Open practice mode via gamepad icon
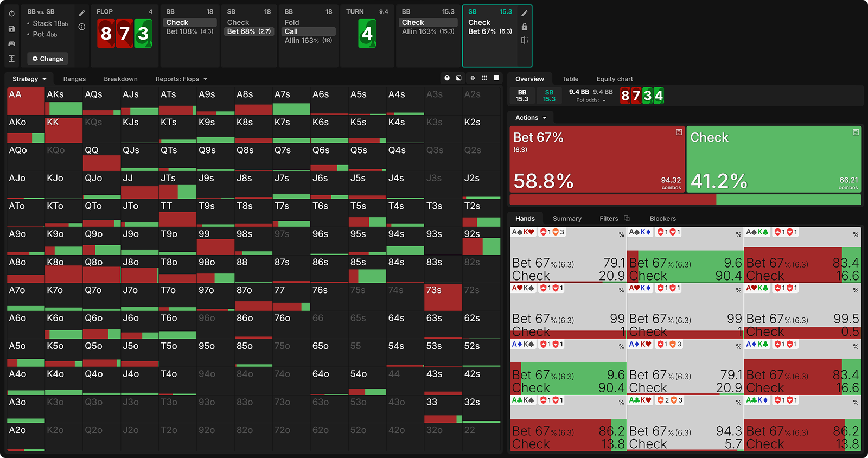Image resolution: width=868 pixels, height=458 pixels. tap(11, 43)
